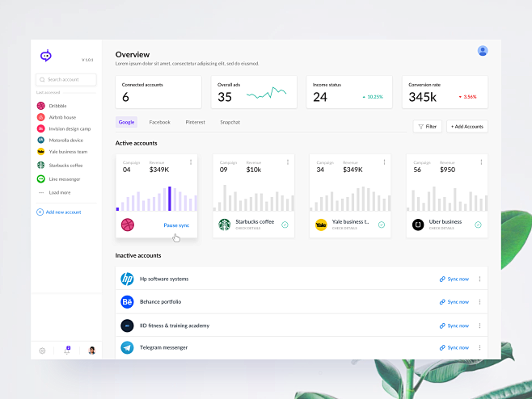Open the top-right user profile avatar
The height and width of the screenshot is (399, 532).
coord(483,51)
